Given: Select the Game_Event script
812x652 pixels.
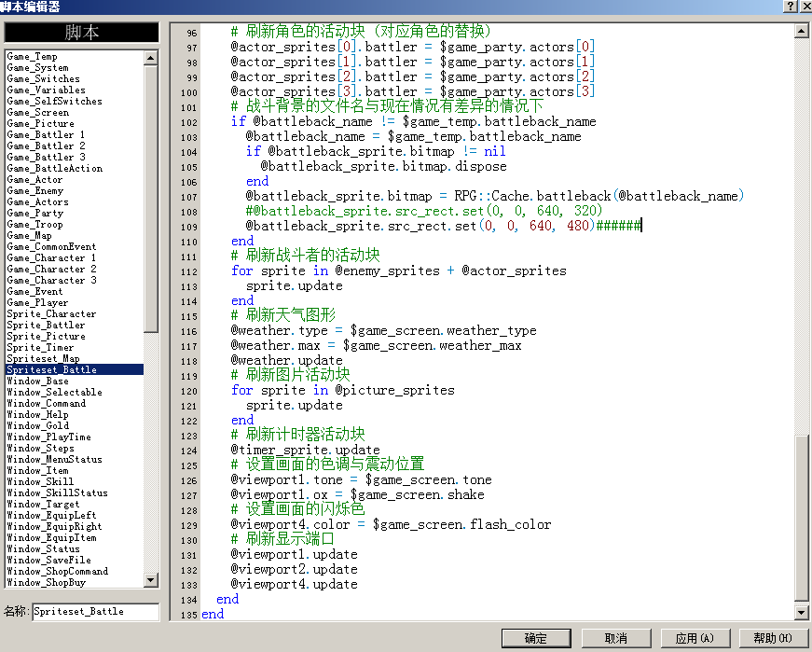Looking at the screenshot, I should tap(34, 291).
